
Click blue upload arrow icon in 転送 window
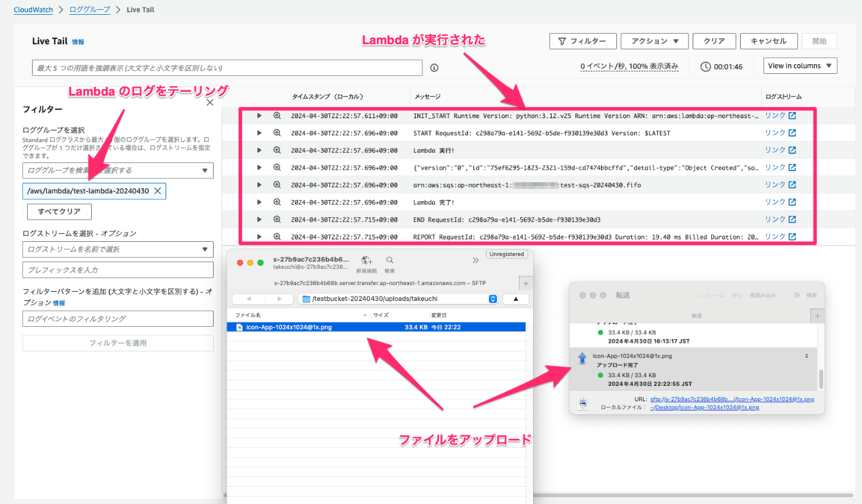(582, 359)
